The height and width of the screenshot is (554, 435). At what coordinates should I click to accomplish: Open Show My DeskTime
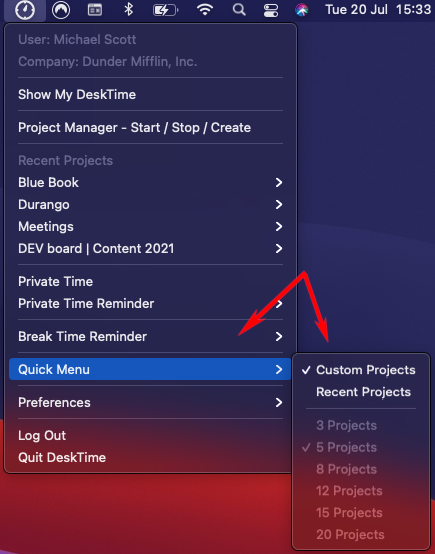click(150, 95)
